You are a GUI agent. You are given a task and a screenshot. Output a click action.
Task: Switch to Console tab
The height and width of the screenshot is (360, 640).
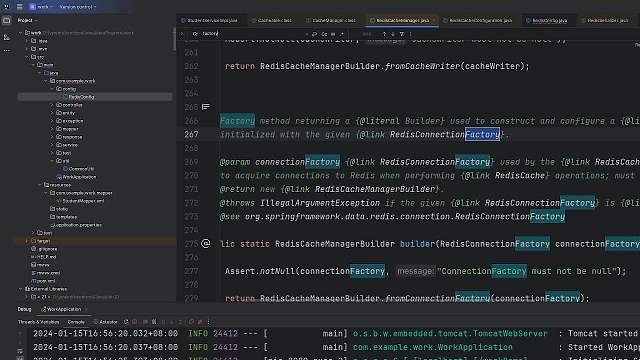76,322
